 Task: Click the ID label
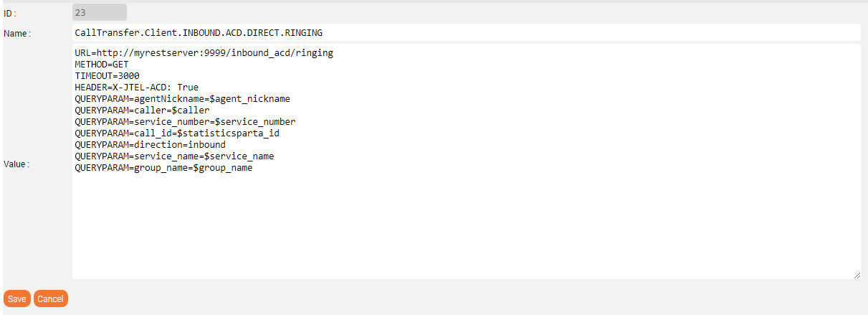tap(10, 13)
